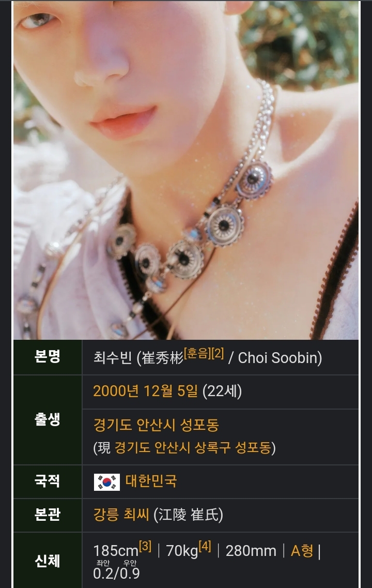Click the 280mm shoe size text
The height and width of the screenshot is (588, 372).
tap(251, 551)
